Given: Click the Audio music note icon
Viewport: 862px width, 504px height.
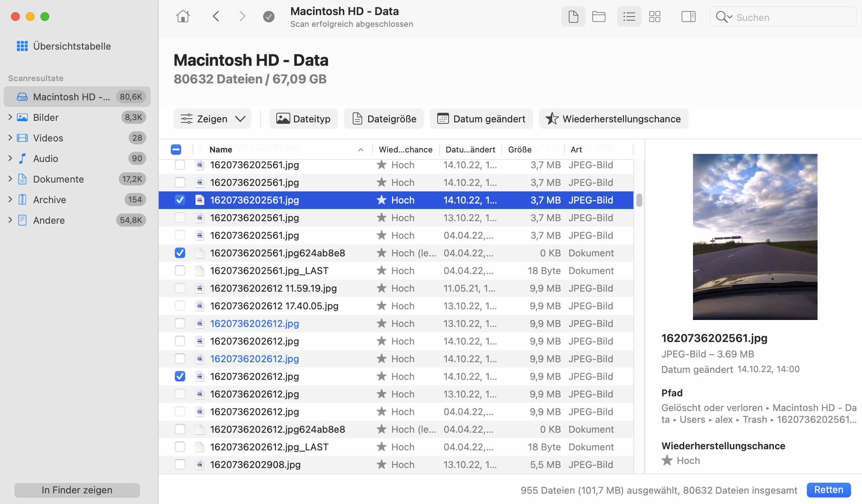Looking at the screenshot, I should click(22, 158).
